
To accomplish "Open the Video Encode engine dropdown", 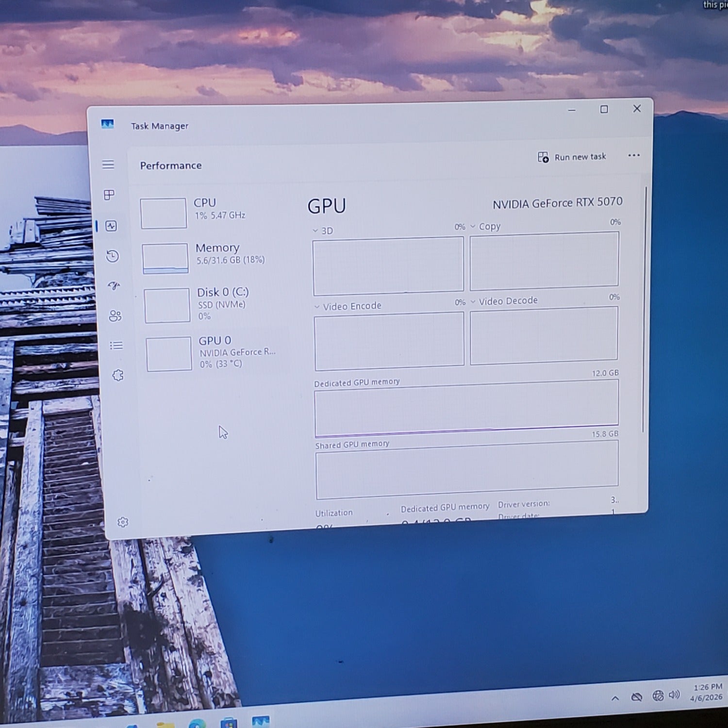I will click(317, 307).
